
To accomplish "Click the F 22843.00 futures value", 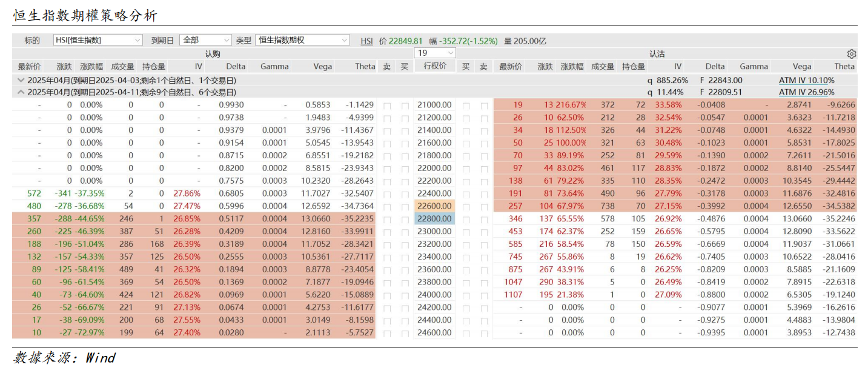I will pos(720,80).
